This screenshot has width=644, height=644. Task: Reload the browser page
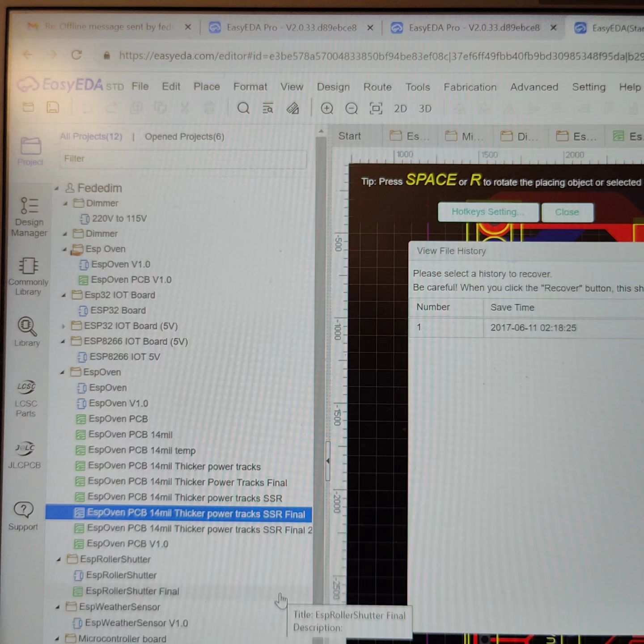click(76, 55)
